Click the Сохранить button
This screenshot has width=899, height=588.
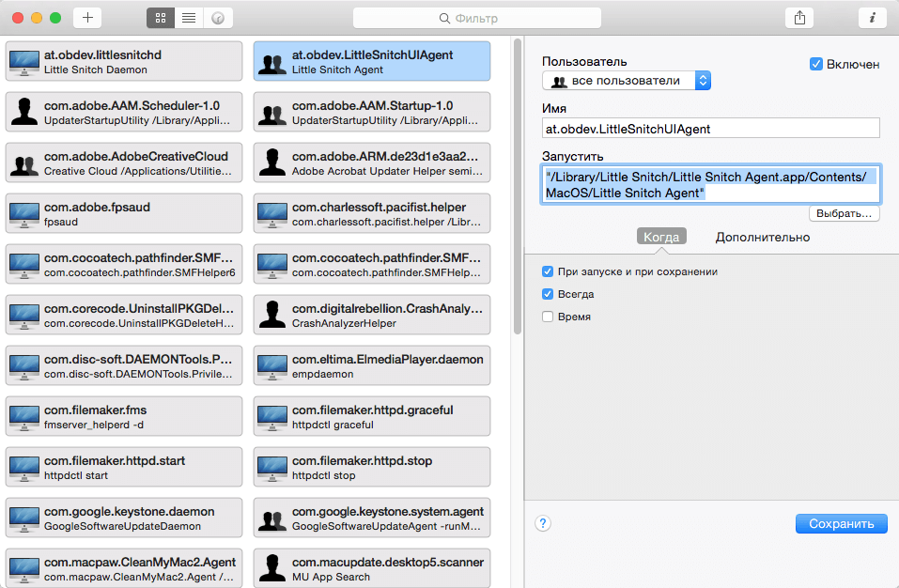click(x=841, y=523)
